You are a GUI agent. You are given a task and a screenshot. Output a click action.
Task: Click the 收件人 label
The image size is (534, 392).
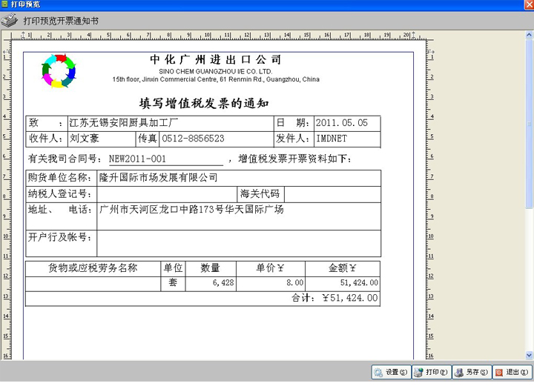point(46,138)
